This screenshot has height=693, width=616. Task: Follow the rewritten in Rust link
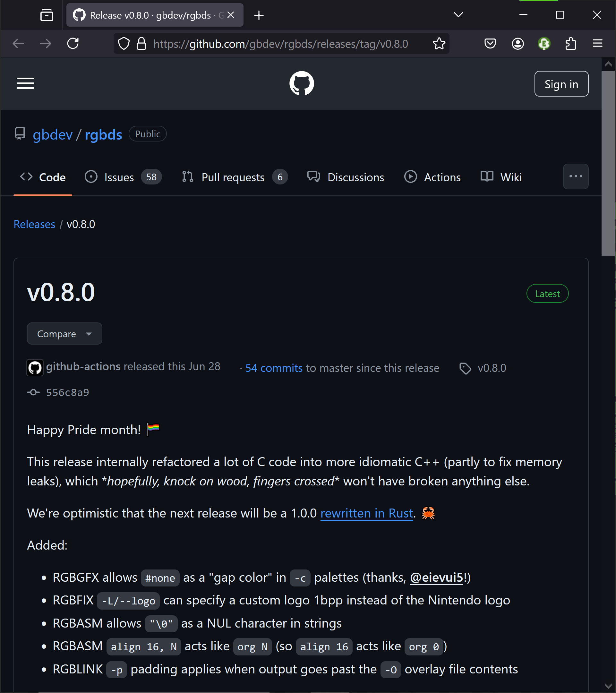[x=366, y=513]
